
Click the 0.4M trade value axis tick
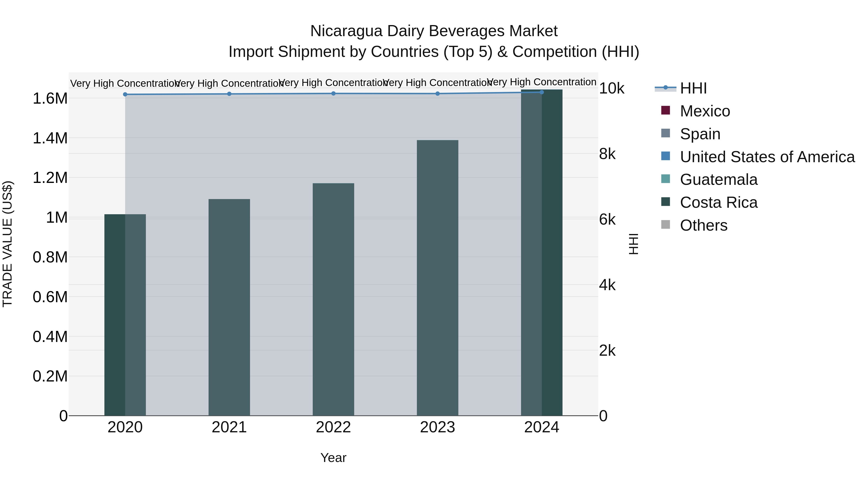[x=50, y=336]
